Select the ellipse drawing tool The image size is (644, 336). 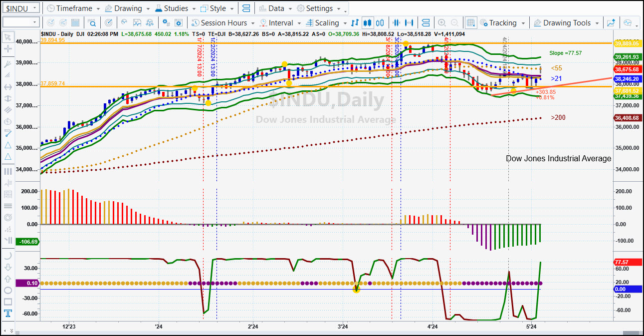pyautogui.click(x=7, y=290)
